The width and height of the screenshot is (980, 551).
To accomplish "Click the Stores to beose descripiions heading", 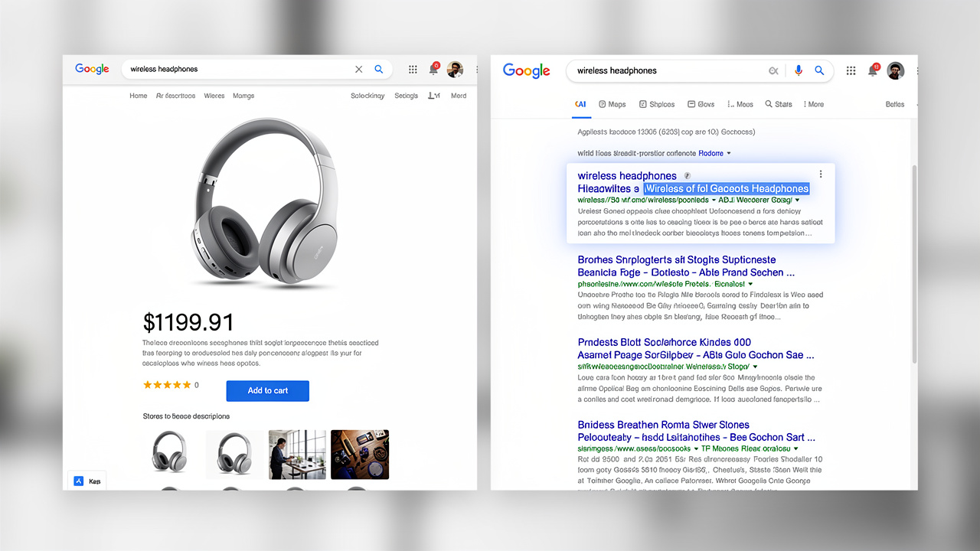I will click(186, 416).
